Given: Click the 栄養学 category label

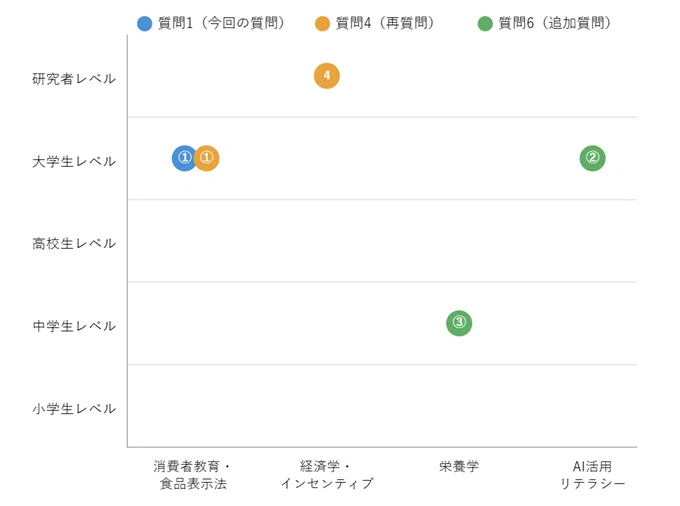Looking at the screenshot, I should point(459,467).
